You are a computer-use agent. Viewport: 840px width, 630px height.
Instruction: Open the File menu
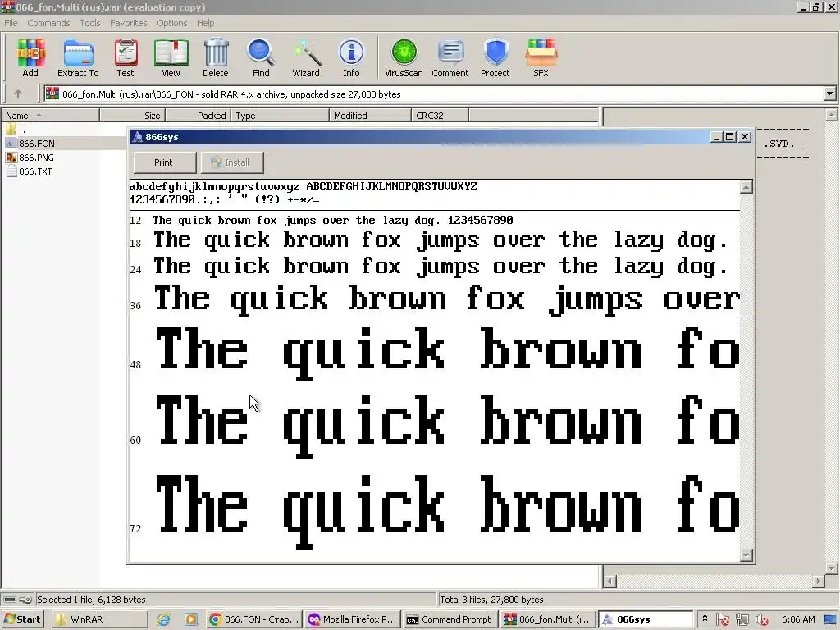pos(11,23)
